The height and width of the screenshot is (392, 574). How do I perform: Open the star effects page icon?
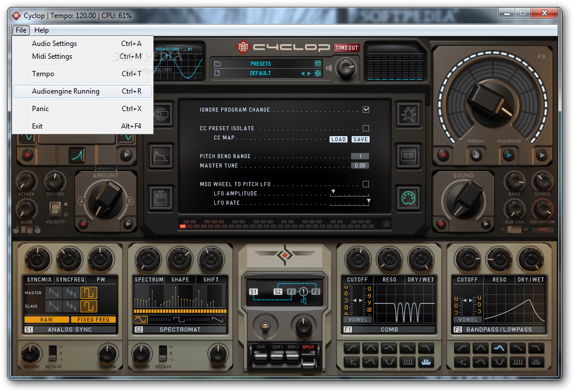pos(408,115)
